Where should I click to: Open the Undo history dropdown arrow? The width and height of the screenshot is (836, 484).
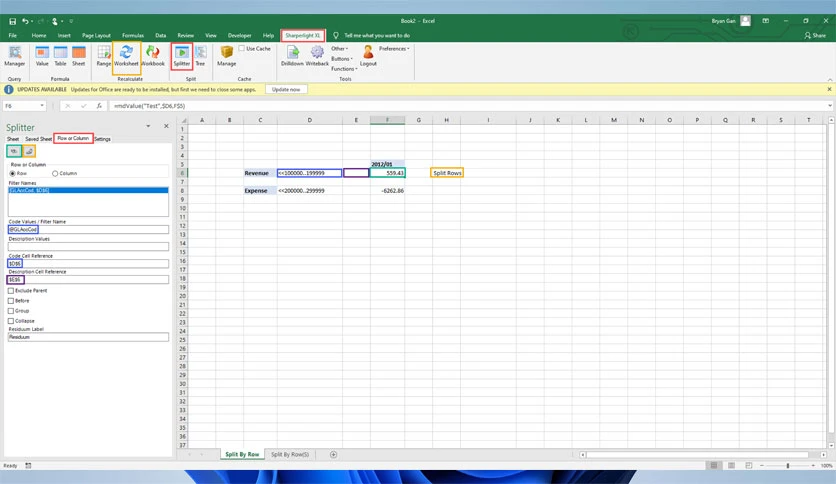pyautogui.click(x=32, y=21)
